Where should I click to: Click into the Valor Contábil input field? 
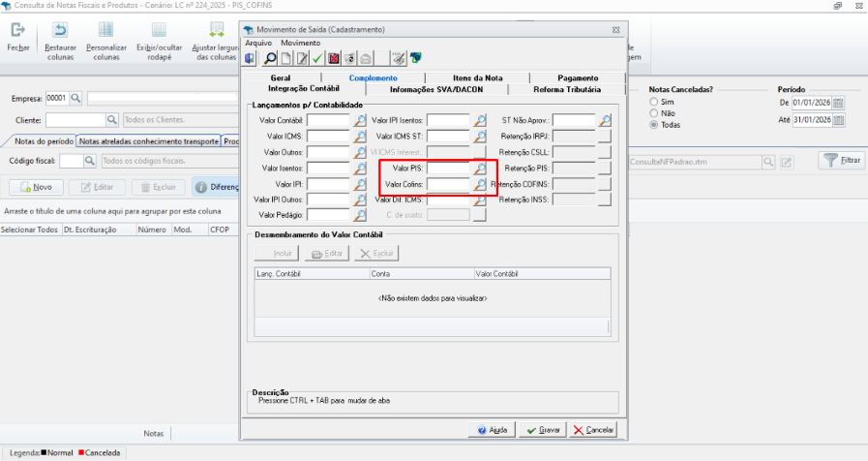point(328,120)
